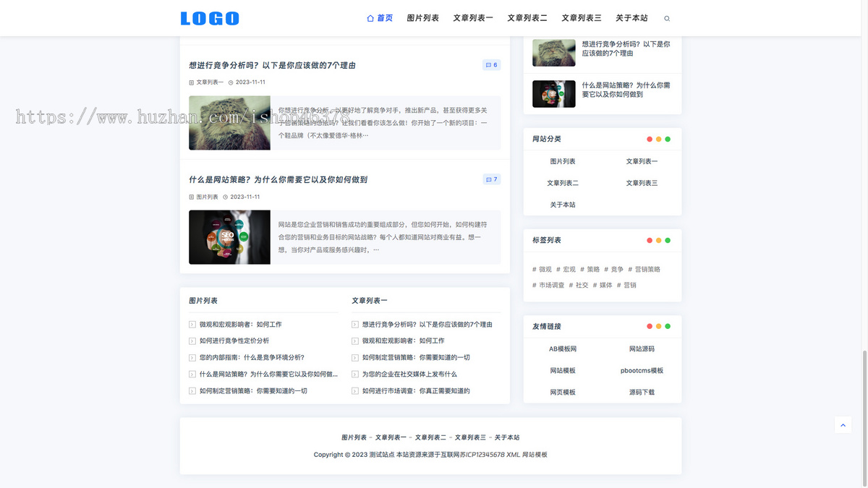This screenshot has width=868, height=488.
Task: Open friend link 网站模板
Action: tap(563, 371)
